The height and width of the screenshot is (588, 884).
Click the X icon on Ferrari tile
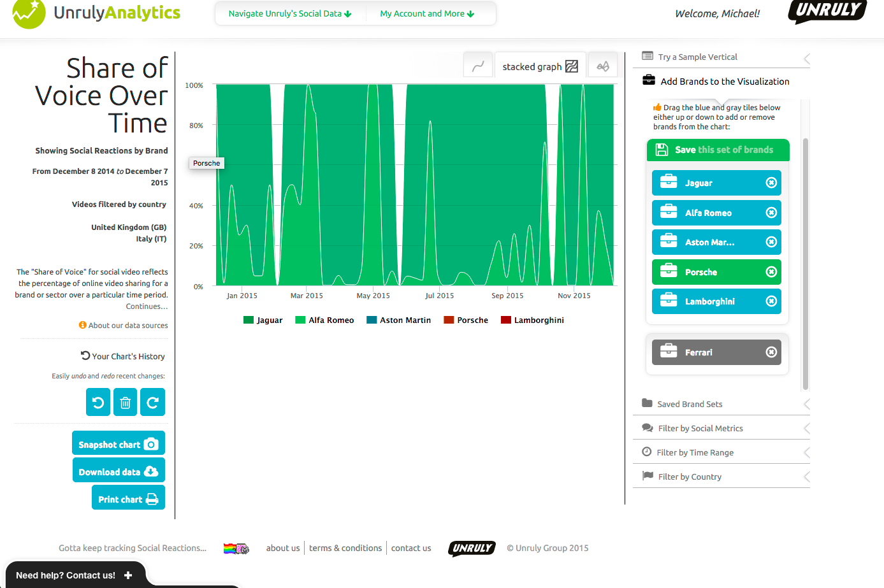tap(771, 352)
